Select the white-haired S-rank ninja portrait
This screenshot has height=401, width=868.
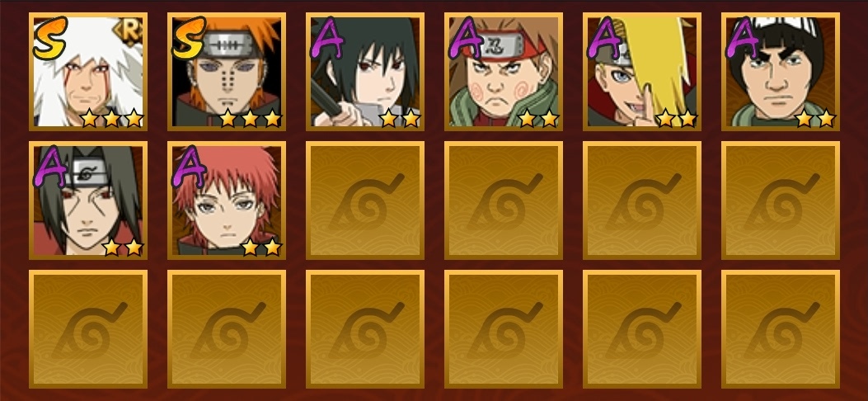point(88,72)
